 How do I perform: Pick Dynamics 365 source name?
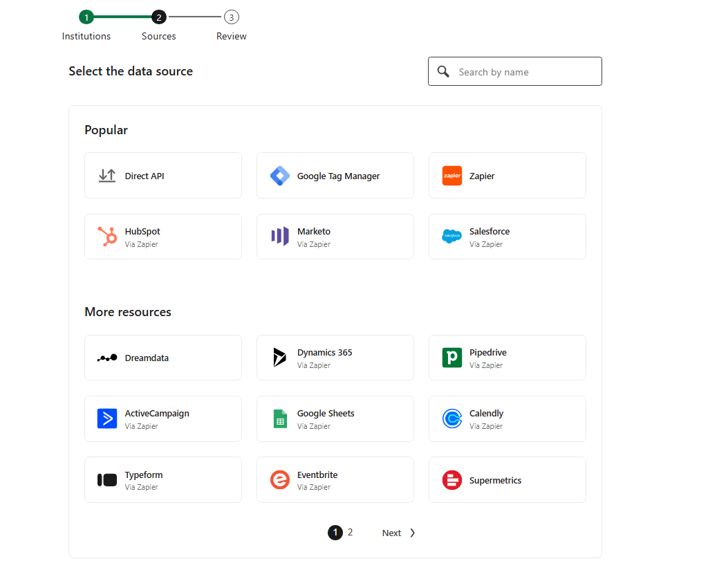(x=325, y=352)
